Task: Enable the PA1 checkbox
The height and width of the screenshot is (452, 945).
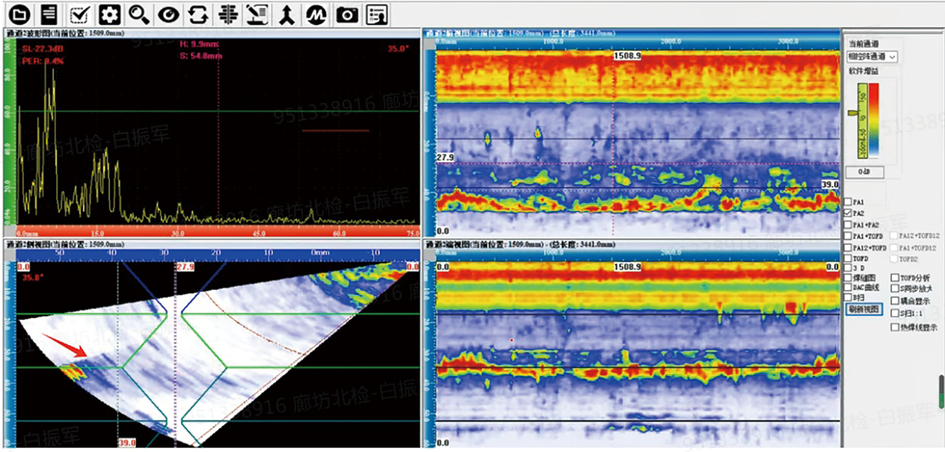Action: tap(849, 201)
